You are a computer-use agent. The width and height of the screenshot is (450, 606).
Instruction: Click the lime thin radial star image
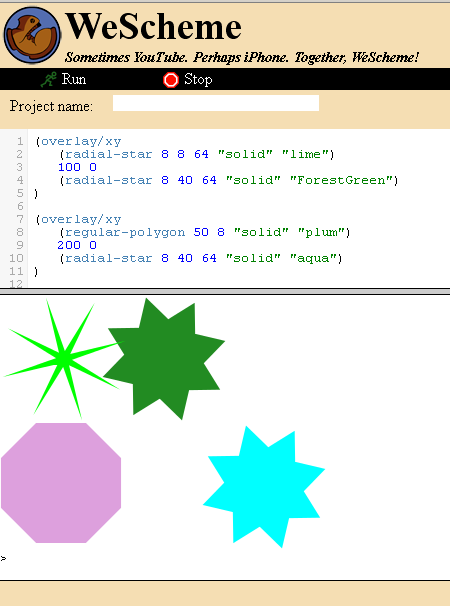63,359
